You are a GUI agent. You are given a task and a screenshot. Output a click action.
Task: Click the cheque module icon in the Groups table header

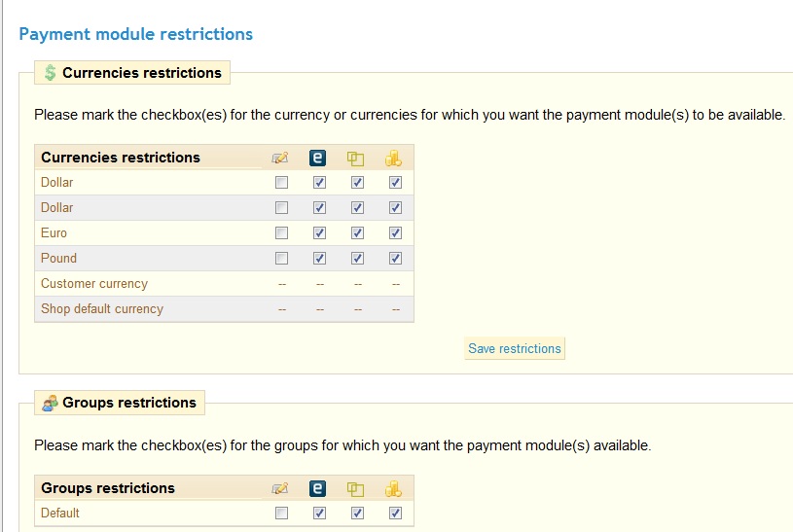pyautogui.click(x=281, y=488)
